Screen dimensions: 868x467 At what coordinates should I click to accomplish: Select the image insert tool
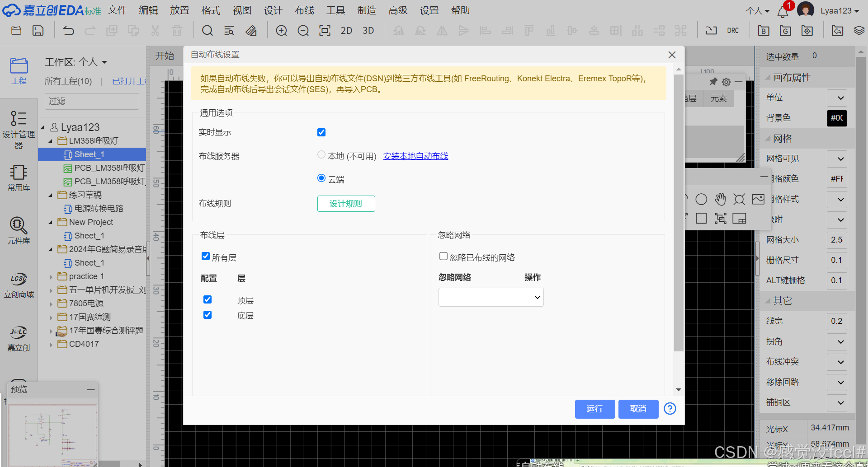758,199
